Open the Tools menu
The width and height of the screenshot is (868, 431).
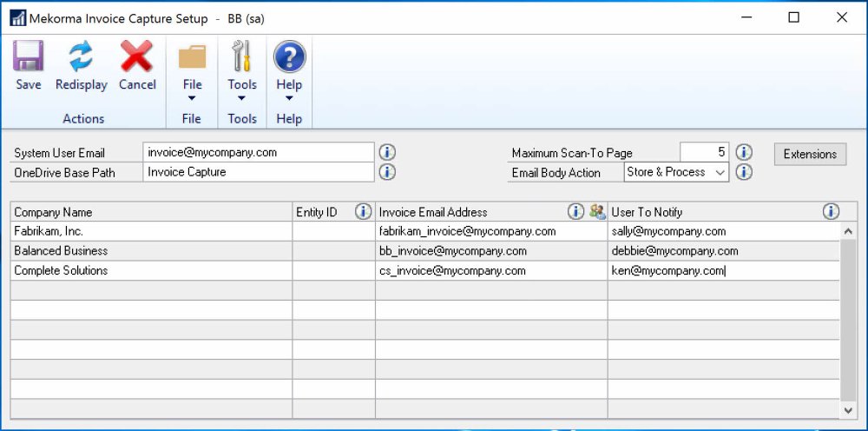pos(242,71)
